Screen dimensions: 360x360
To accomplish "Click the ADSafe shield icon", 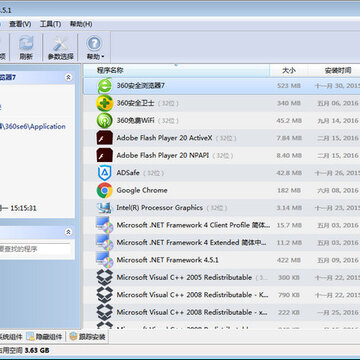I will tap(105, 173).
